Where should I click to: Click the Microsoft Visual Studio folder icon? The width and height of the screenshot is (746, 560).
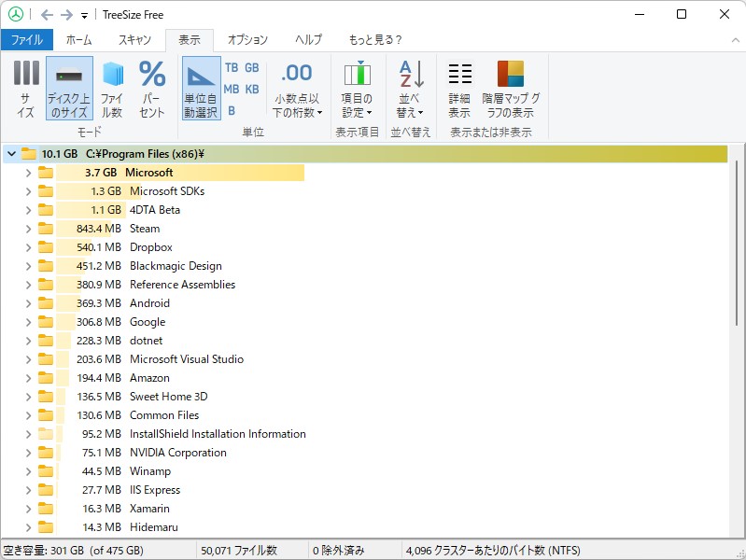[x=46, y=359]
